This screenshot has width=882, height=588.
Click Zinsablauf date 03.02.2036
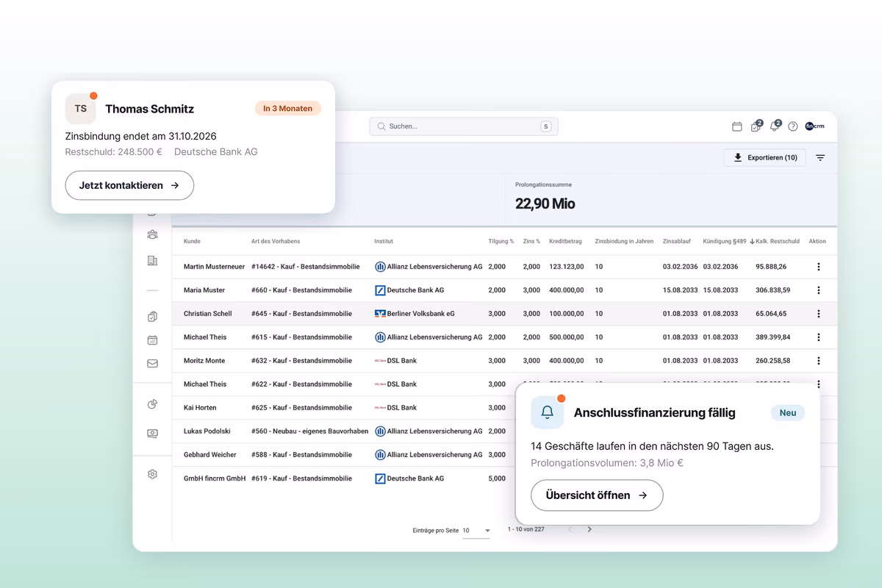[680, 267]
